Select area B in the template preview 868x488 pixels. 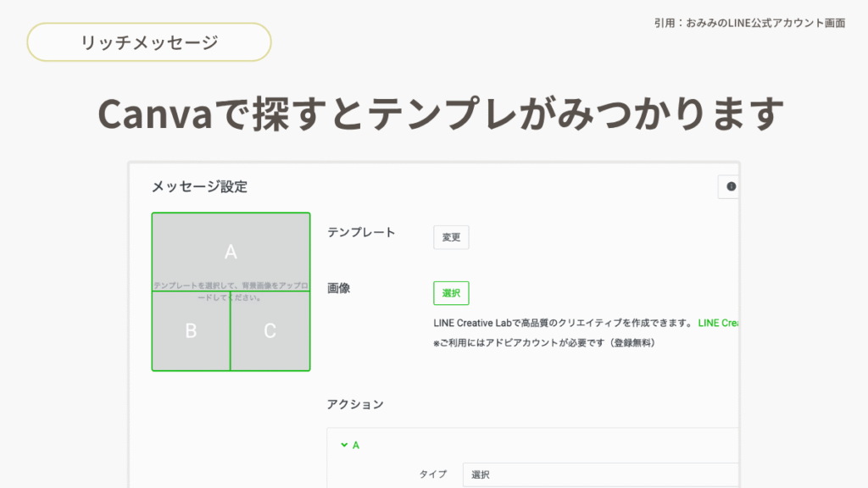tap(191, 331)
